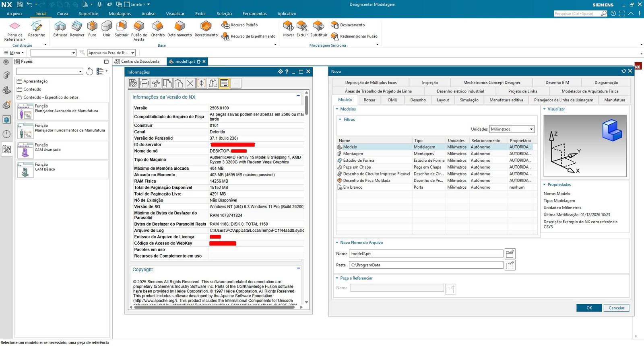Collapse the Novo Nome do Arquivo section
Image resolution: width=644 pixels, height=346 pixels.
[337, 243]
